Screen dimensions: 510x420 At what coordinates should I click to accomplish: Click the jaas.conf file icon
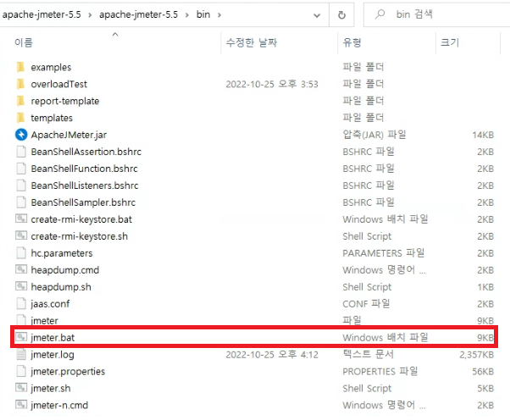coord(21,304)
